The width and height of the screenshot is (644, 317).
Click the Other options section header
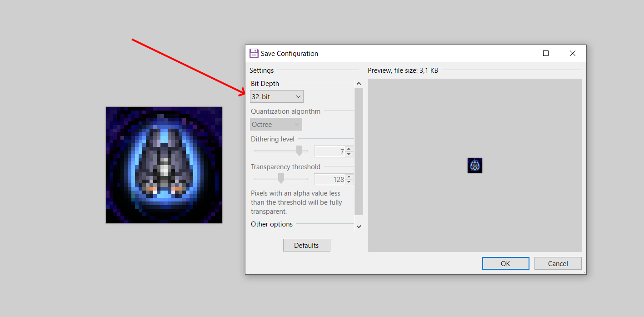point(272,224)
